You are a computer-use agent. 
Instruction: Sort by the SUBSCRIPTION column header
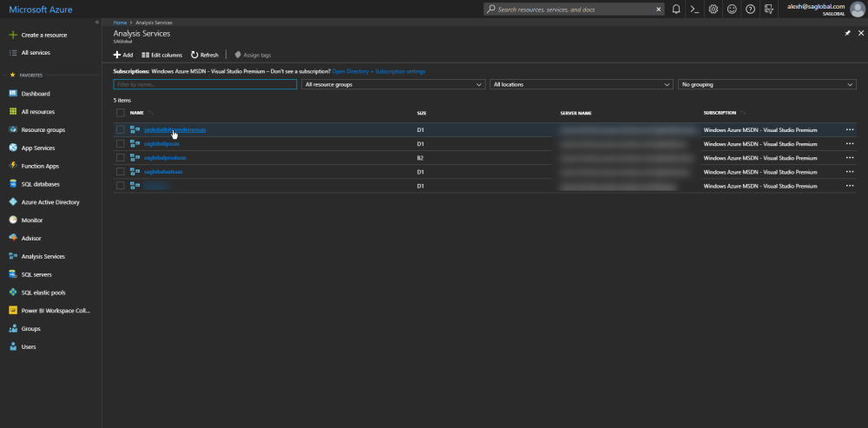point(720,113)
